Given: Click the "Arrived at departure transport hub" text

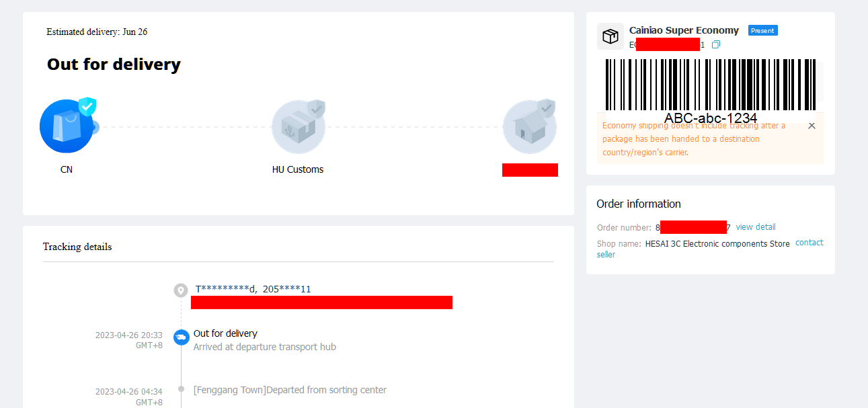Looking at the screenshot, I should (x=265, y=347).
